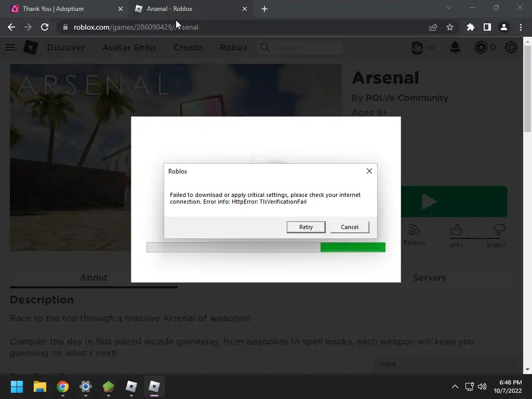
Task: Share this page via share icon
Action: [433, 27]
